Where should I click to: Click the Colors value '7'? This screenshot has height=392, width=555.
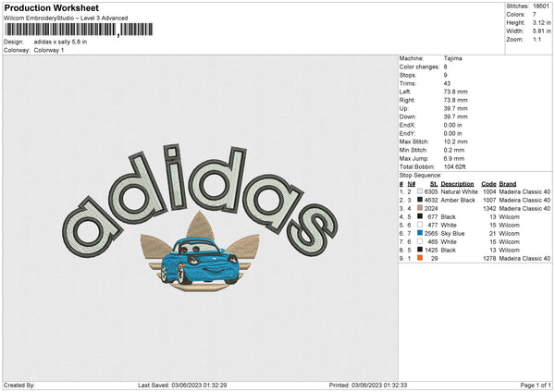[x=535, y=15]
